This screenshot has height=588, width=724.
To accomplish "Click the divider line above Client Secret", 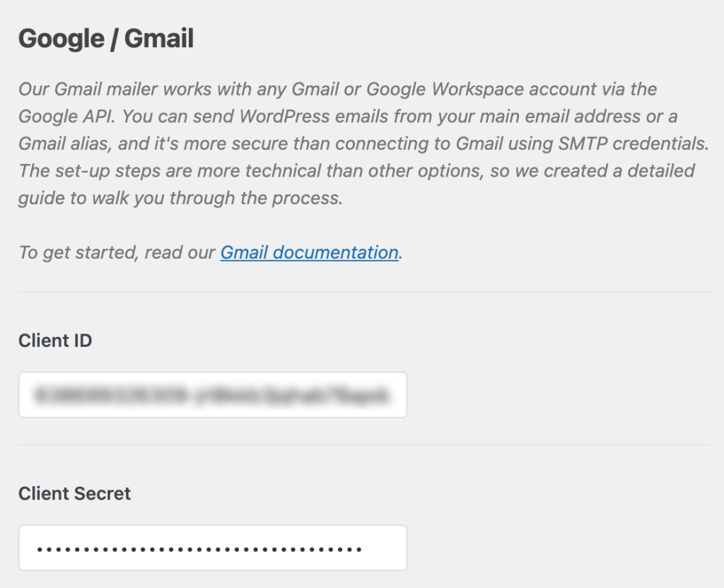I will (364, 445).
